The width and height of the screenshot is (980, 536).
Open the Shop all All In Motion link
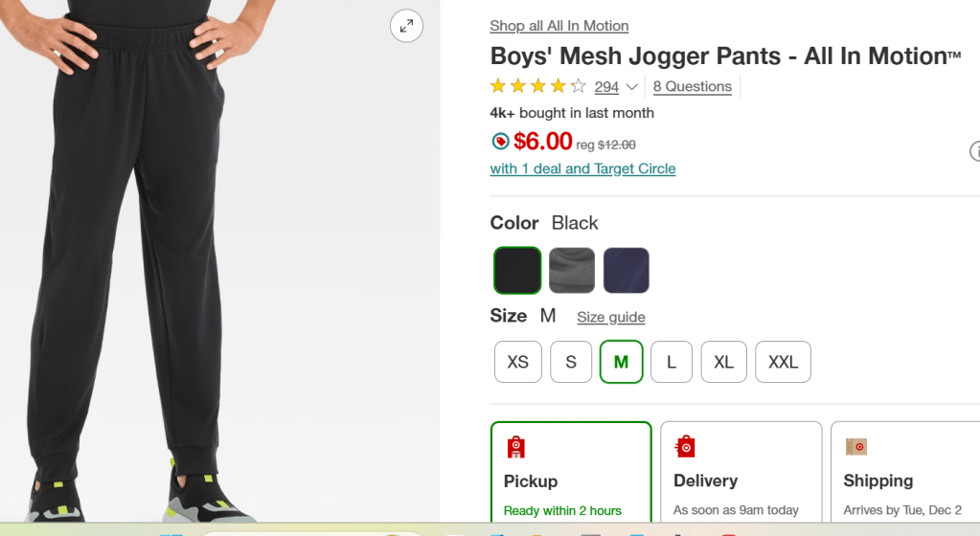[559, 26]
